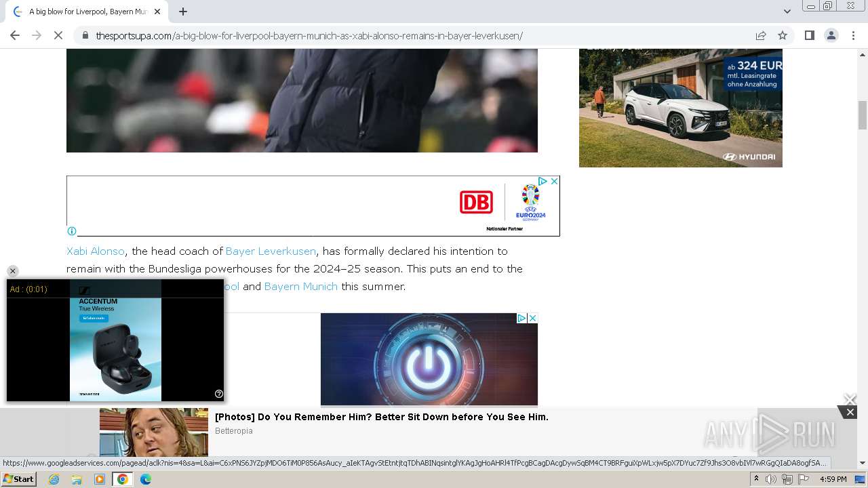Click the address bar URL

pyautogui.click(x=309, y=35)
